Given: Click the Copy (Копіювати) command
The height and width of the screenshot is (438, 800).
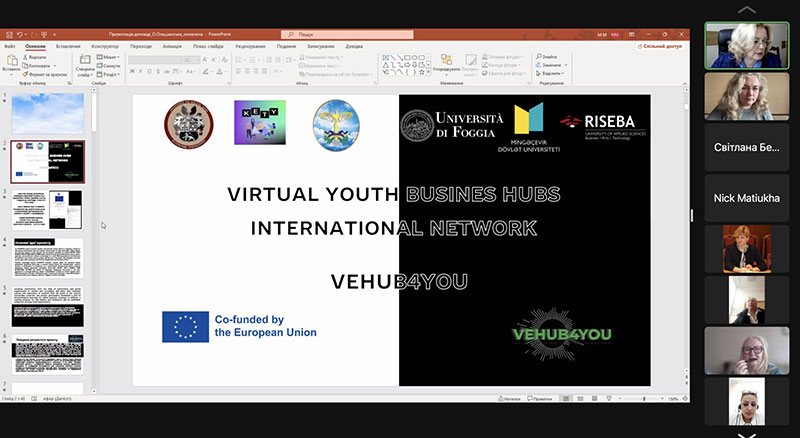Looking at the screenshot, I should (37, 65).
